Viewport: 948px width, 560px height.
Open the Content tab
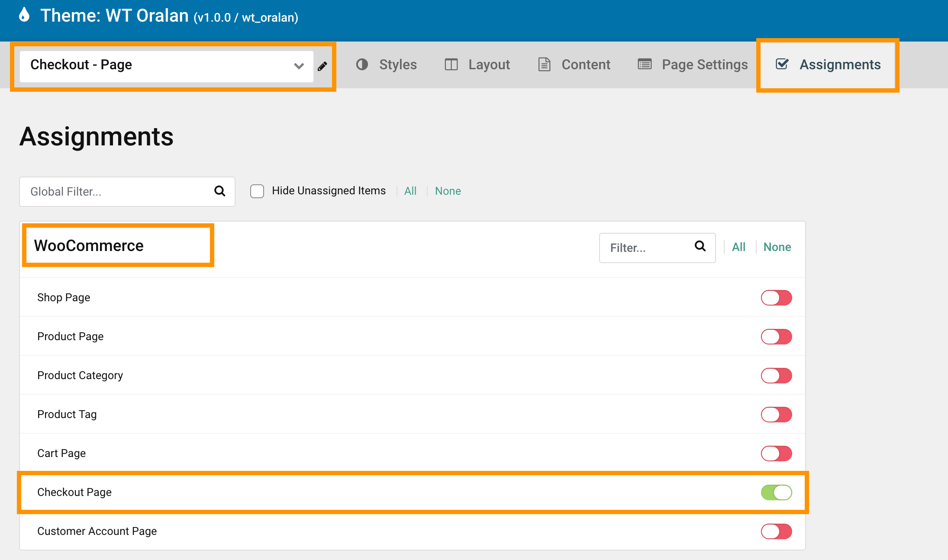(574, 65)
